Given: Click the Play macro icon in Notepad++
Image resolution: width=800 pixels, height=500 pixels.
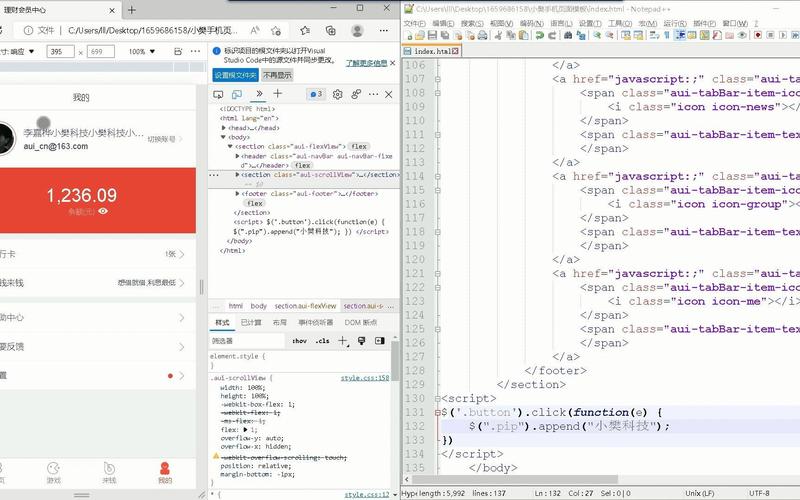Looking at the screenshot, I should click(x=784, y=35).
